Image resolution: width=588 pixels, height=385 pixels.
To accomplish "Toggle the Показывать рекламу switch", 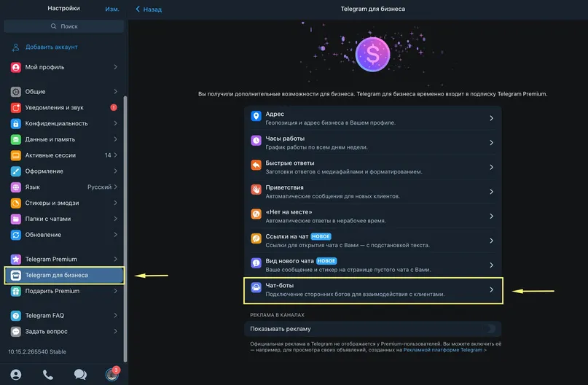I will pyautogui.click(x=488, y=329).
